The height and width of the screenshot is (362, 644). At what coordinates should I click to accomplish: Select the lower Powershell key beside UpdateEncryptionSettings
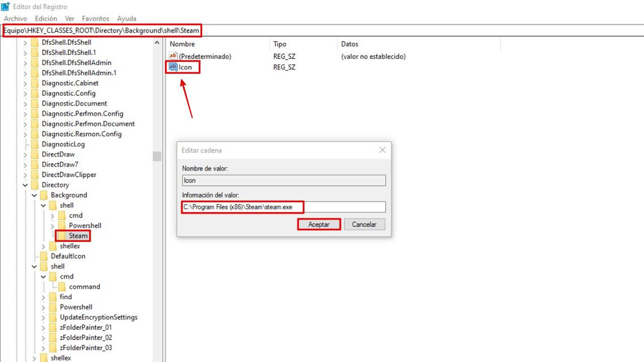point(76,307)
